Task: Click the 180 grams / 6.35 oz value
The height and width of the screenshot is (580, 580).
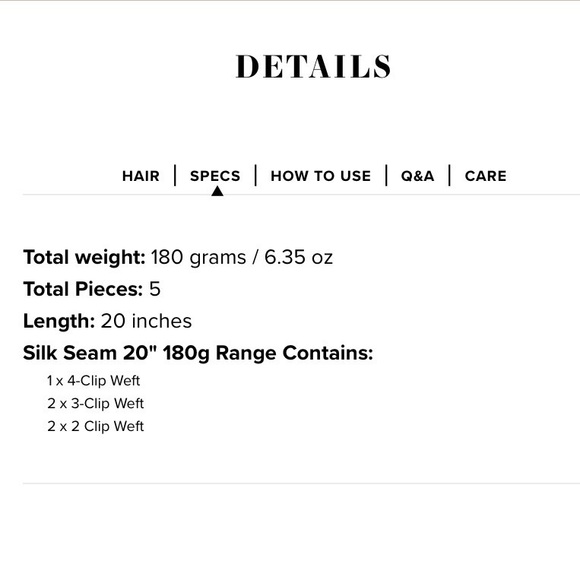Action: pyautogui.click(x=242, y=257)
